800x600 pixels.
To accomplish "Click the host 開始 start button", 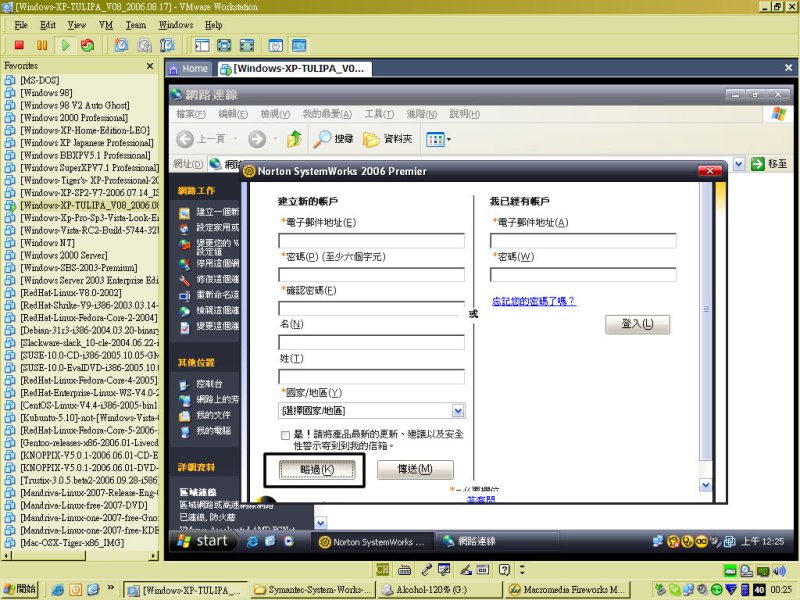I will [x=20, y=589].
